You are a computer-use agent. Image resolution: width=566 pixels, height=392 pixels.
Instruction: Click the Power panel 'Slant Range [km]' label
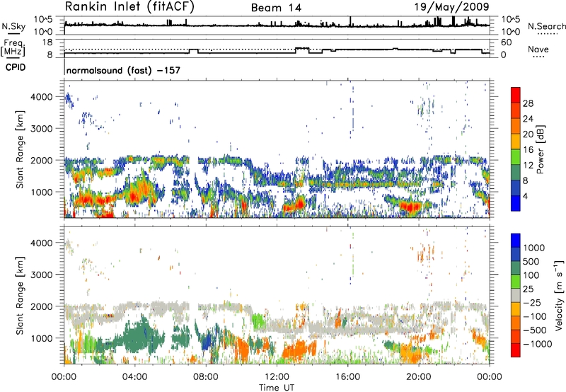[20, 149]
